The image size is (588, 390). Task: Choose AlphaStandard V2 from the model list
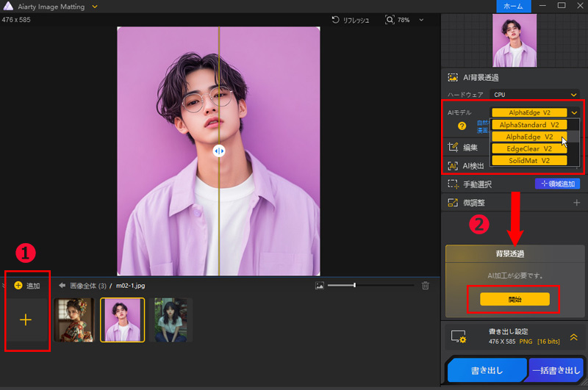point(529,125)
